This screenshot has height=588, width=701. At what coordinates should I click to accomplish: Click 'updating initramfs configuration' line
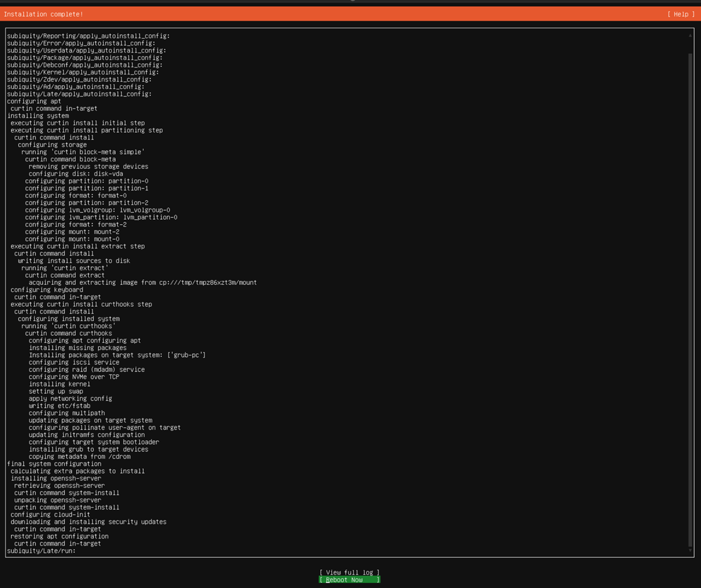click(87, 435)
